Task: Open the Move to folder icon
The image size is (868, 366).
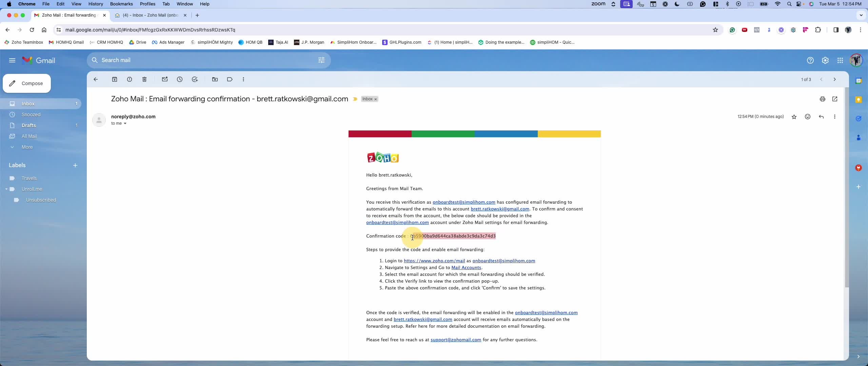Action: [x=215, y=79]
